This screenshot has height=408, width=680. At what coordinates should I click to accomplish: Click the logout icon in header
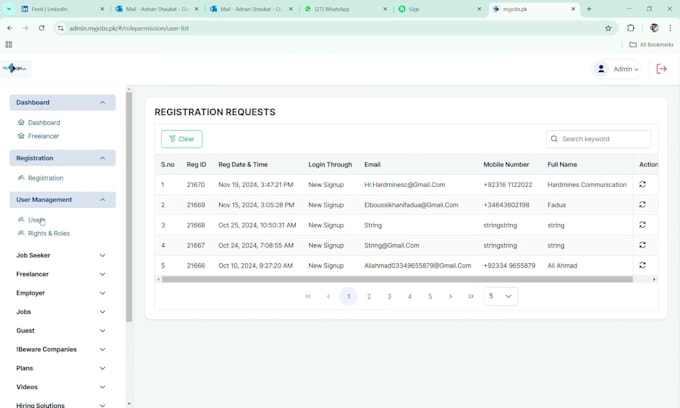(x=661, y=69)
